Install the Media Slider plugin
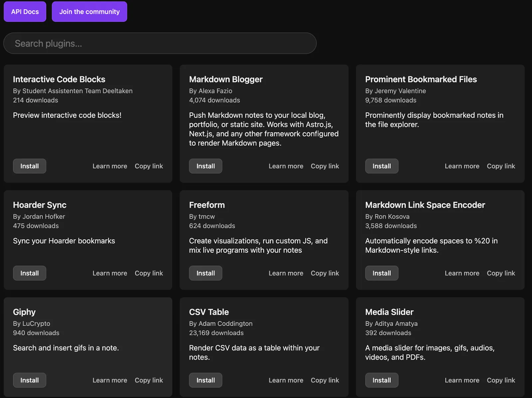The width and height of the screenshot is (532, 398). [382, 380]
